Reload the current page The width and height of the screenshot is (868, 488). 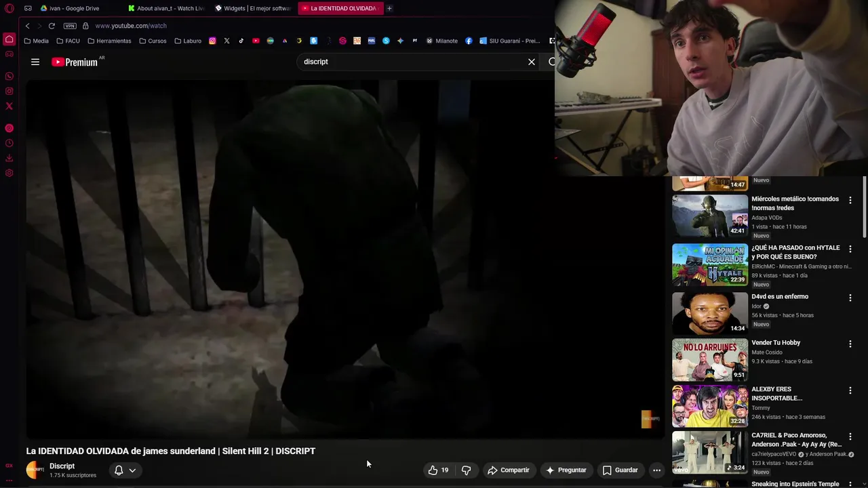[52, 26]
